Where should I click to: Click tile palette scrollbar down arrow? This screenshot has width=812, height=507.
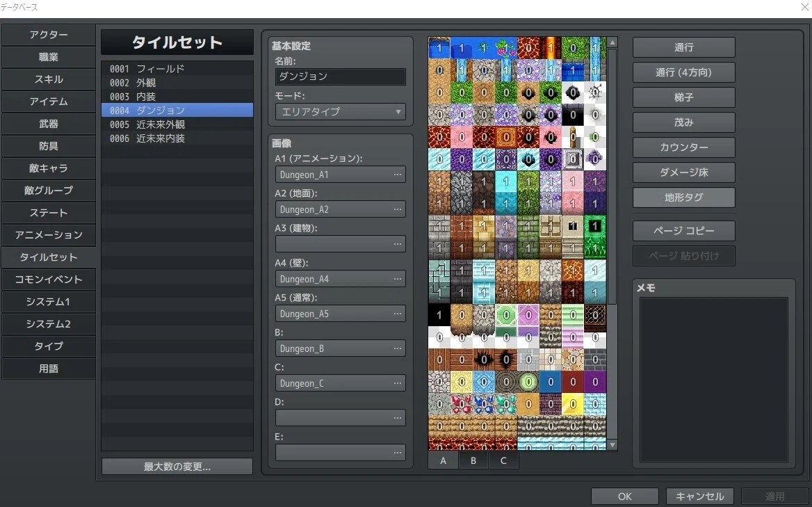(612, 445)
